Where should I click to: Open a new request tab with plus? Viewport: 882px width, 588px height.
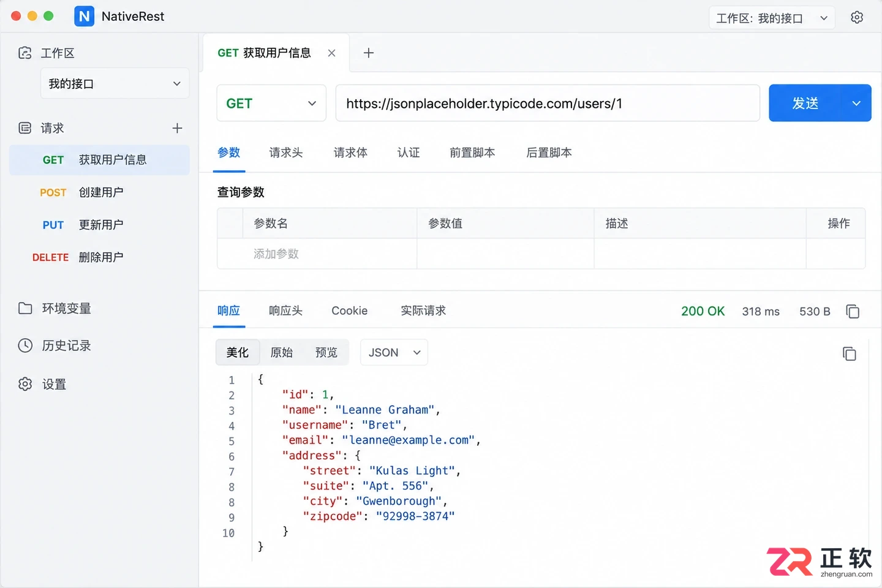tap(368, 53)
